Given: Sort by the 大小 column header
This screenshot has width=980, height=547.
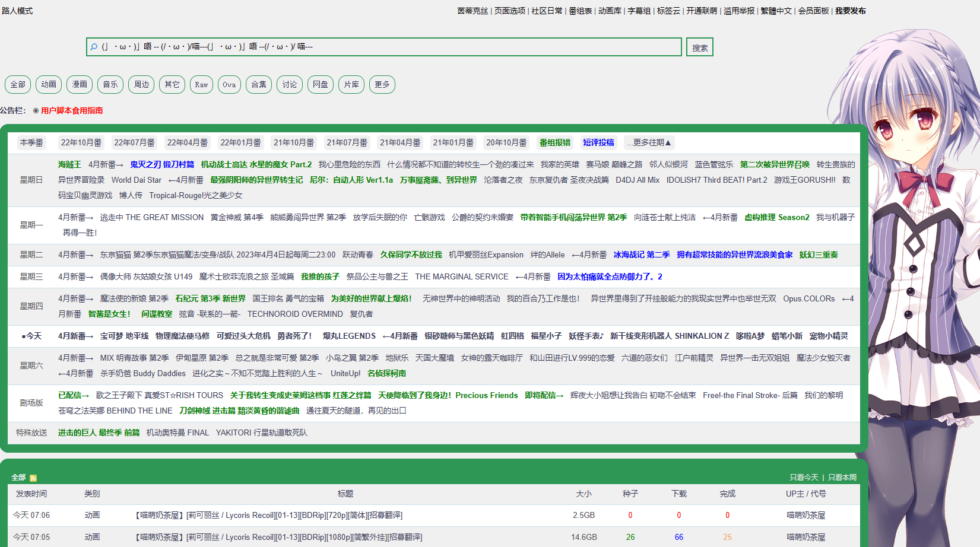Looking at the screenshot, I should (583, 494).
